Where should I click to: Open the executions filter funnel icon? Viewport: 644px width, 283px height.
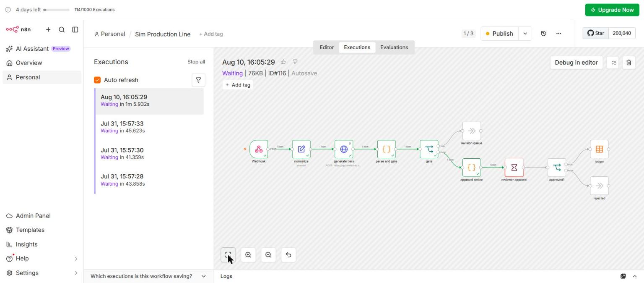tap(198, 80)
